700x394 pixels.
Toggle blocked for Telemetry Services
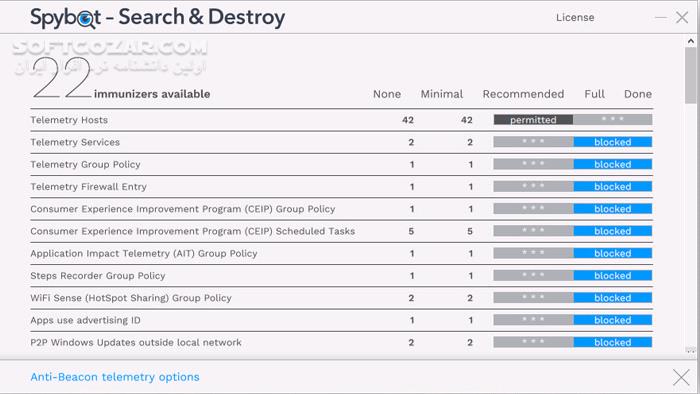point(612,142)
